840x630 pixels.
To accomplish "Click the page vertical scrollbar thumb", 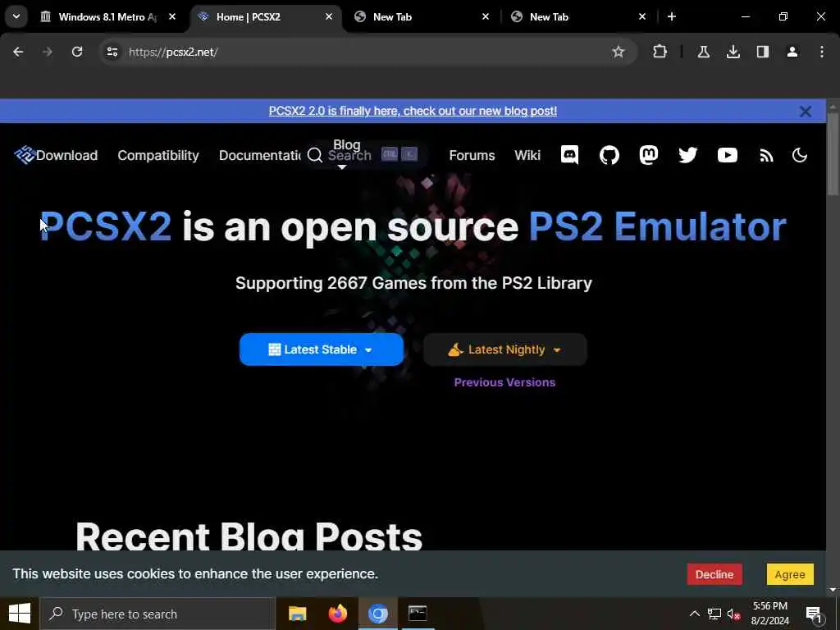I will pos(833,153).
